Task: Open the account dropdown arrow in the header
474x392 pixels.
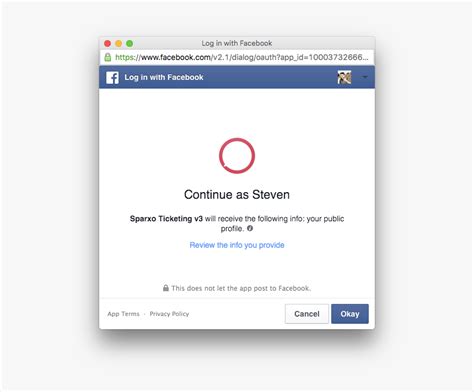Action: (x=365, y=77)
